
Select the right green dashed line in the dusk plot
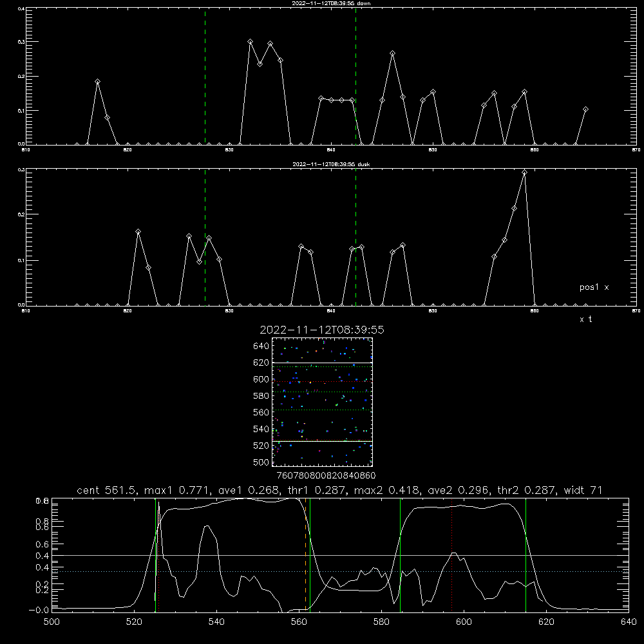coord(355,237)
